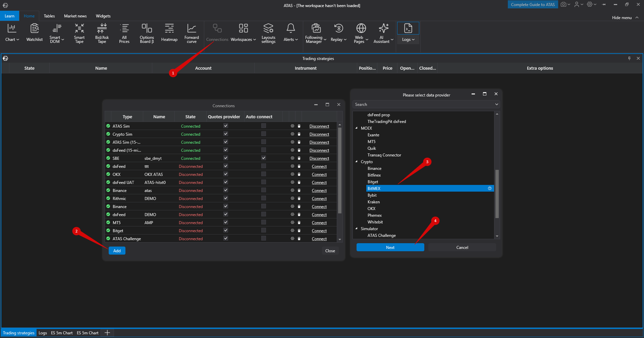644x338 pixels.
Task: Open the Search box dropdown arrow
Action: (x=497, y=105)
